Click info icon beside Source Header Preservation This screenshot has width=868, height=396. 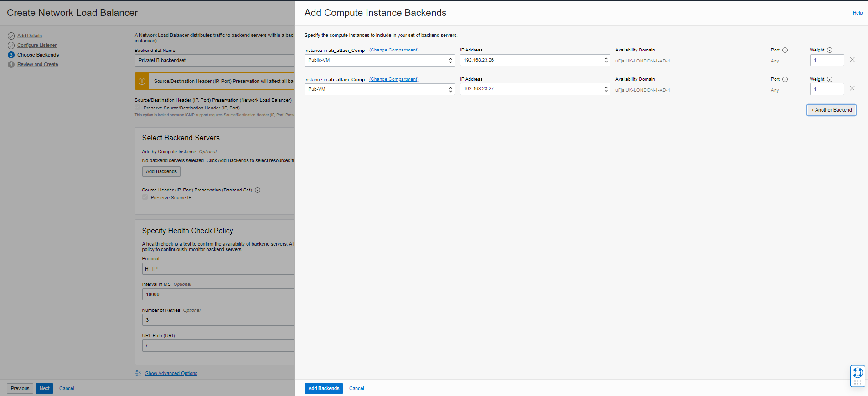(258, 190)
